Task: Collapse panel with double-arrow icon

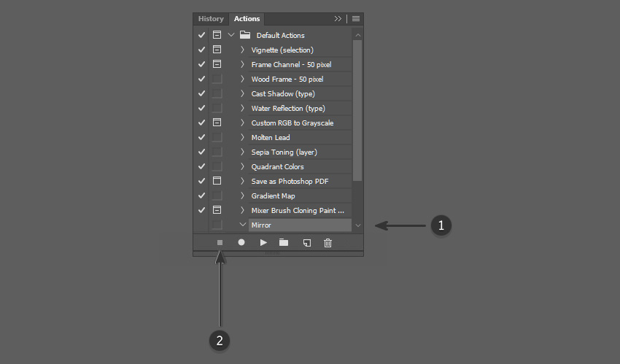Action: [338, 18]
